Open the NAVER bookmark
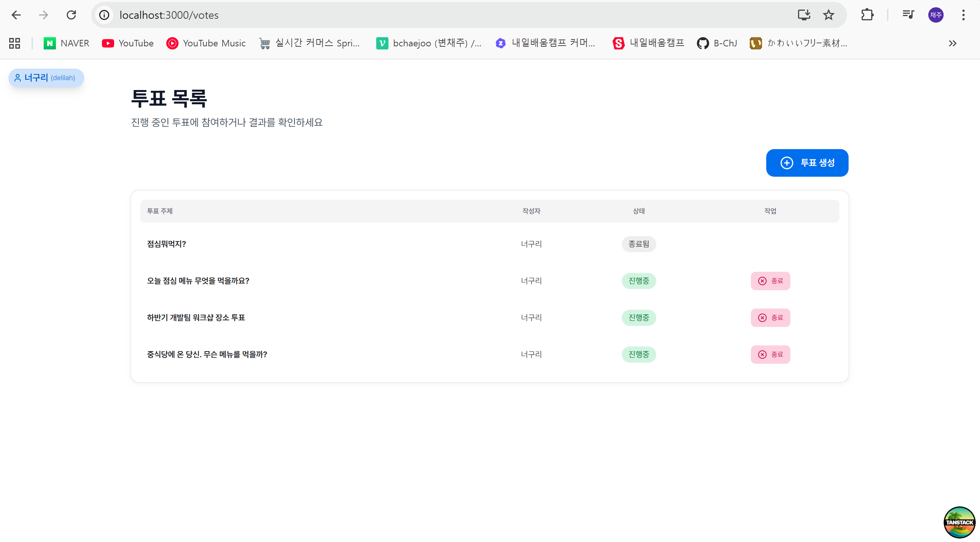Viewport: 980px width, 542px height. 67,43
